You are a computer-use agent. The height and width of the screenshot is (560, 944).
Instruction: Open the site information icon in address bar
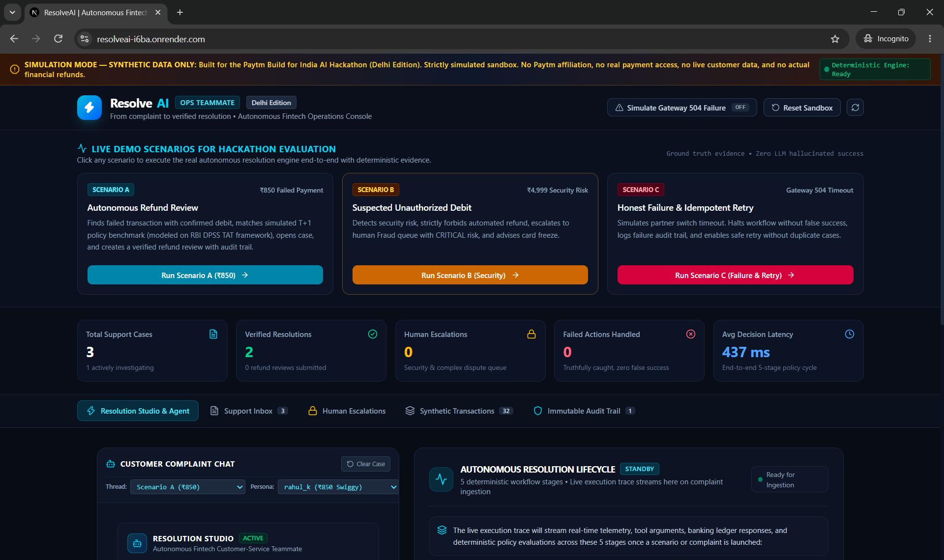tap(85, 39)
